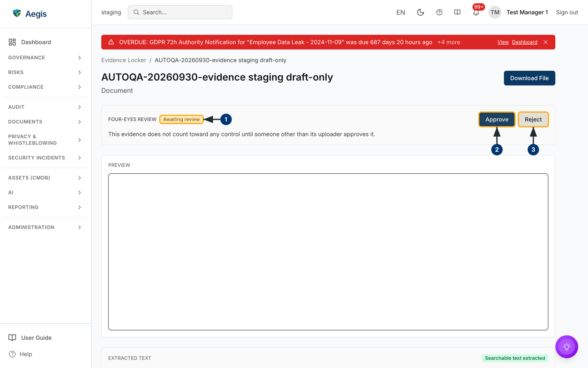Expand the Risks section chevron

[x=80, y=72]
